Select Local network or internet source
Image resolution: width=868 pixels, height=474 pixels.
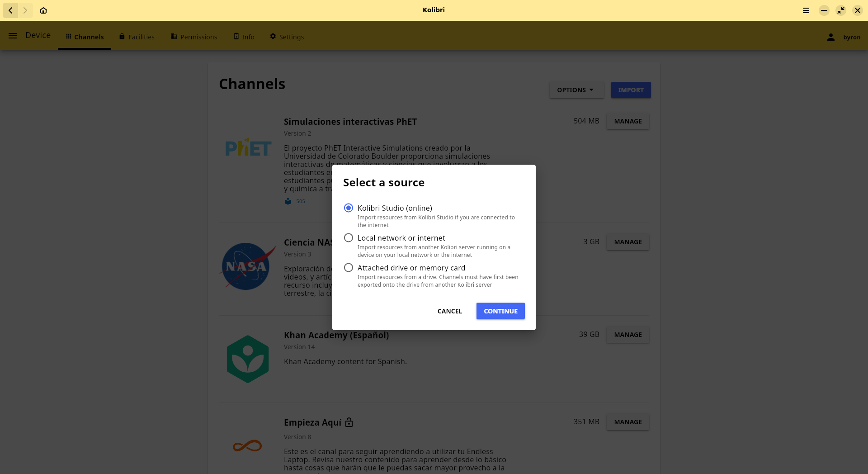pyautogui.click(x=349, y=238)
